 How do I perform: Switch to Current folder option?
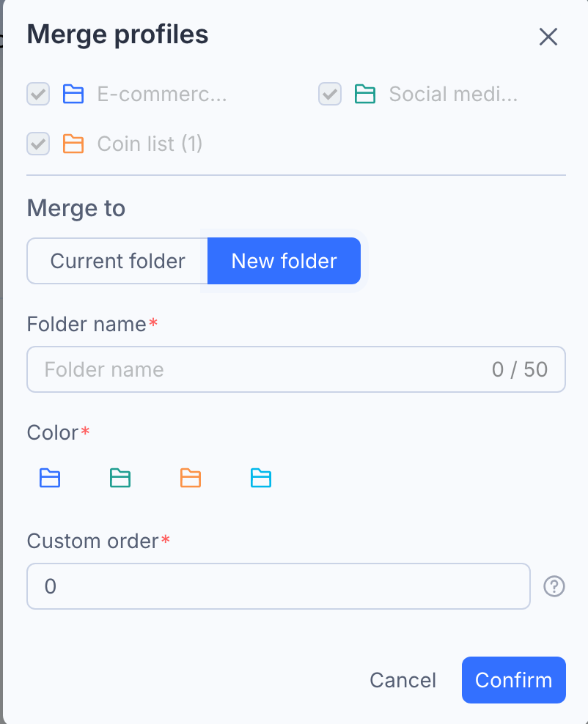pos(117,261)
